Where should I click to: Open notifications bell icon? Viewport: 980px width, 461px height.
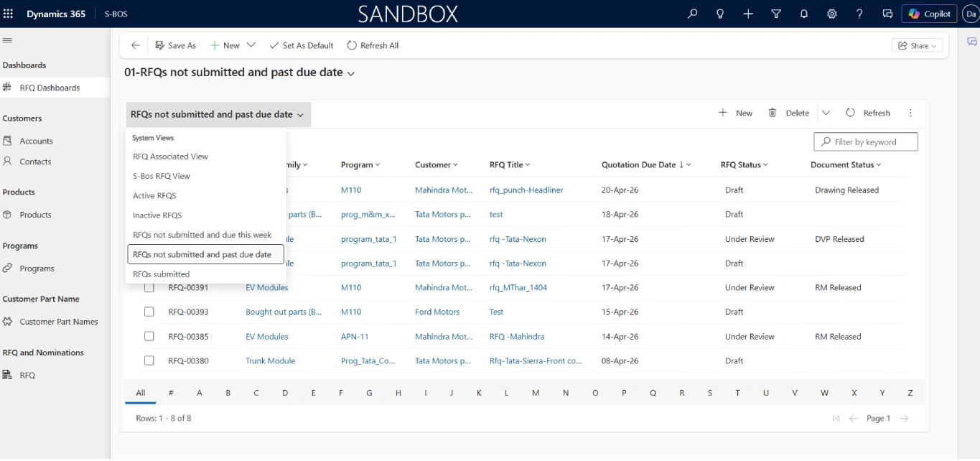coord(804,14)
